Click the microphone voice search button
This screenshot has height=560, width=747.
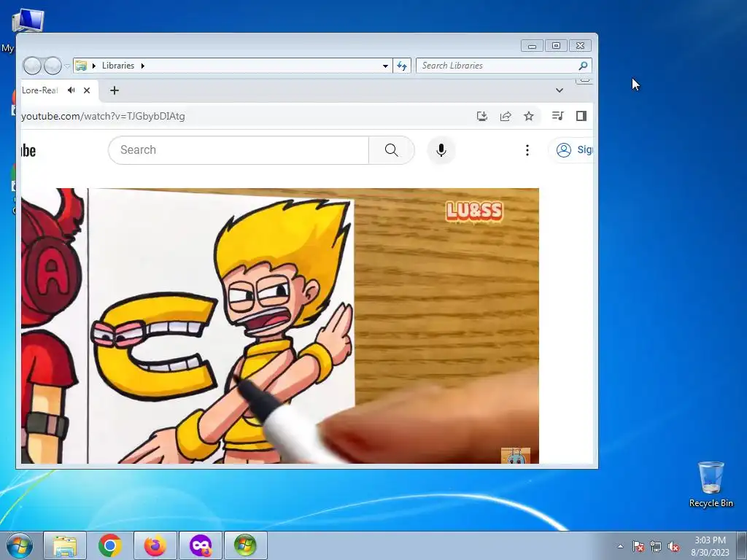tap(441, 150)
